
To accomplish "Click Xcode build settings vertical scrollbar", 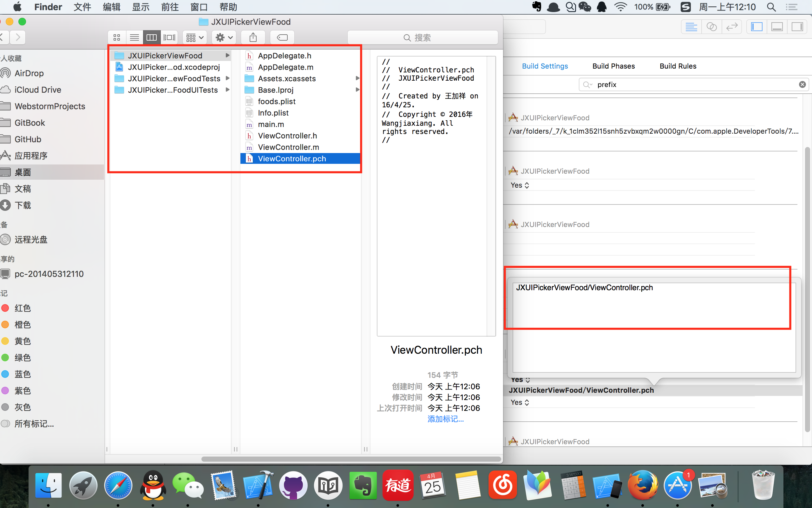I will pyautogui.click(x=808, y=290).
